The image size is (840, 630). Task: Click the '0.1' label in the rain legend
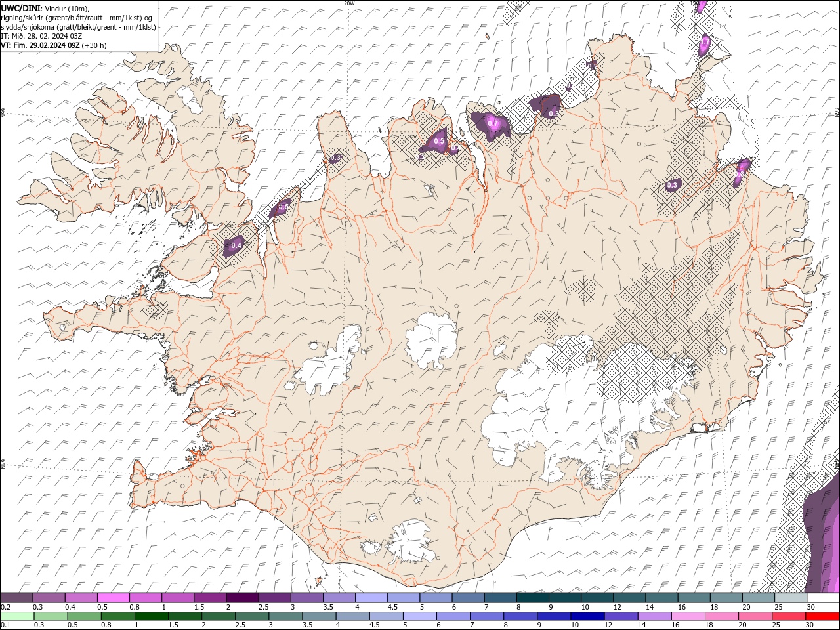pos(5,625)
